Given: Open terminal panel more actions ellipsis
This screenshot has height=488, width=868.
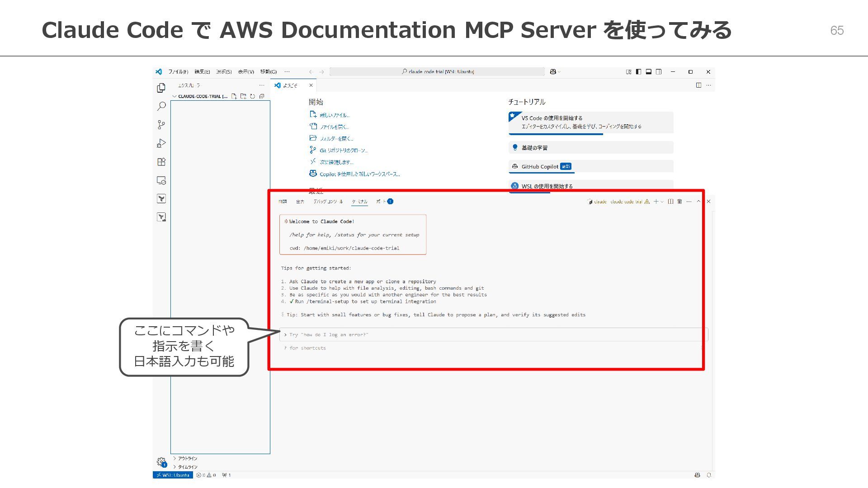Looking at the screenshot, I should (689, 202).
